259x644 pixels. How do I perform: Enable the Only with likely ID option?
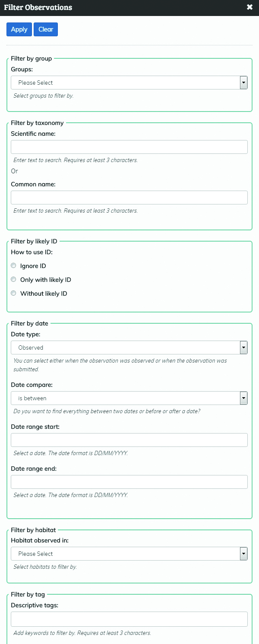[x=13, y=279]
